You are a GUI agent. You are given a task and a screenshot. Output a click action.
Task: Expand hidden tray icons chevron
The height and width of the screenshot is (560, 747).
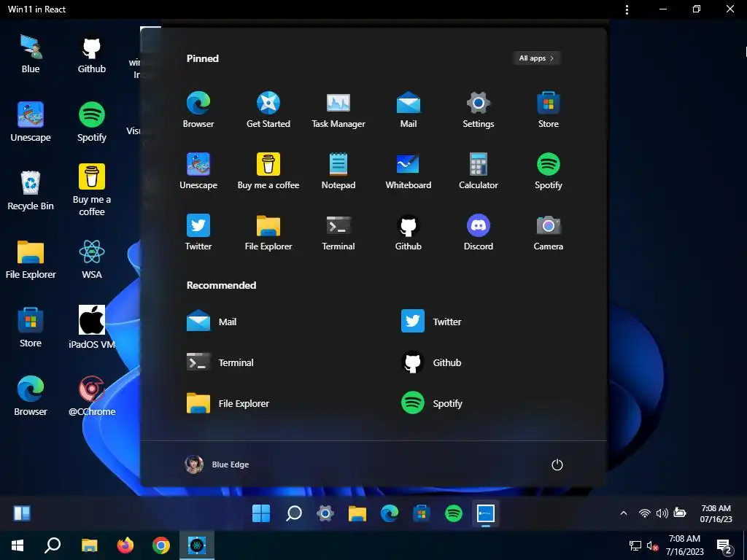[x=624, y=513]
